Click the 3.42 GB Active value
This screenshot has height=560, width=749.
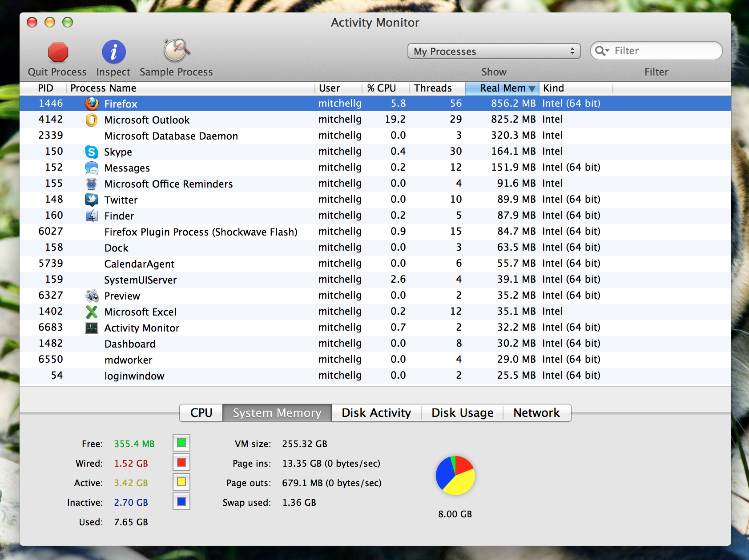click(131, 483)
